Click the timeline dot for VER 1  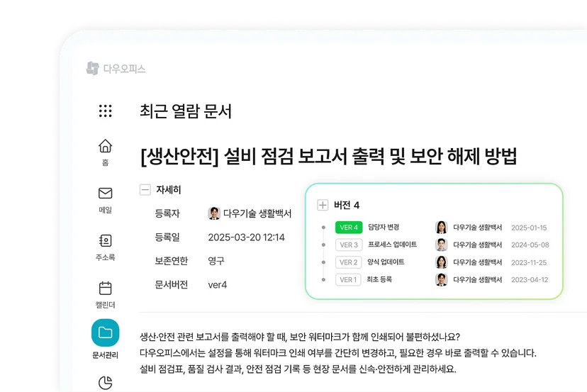point(323,280)
